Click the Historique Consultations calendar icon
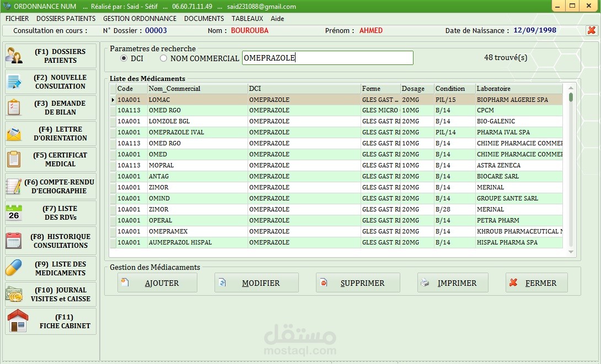The image size is (601, 364). (x=14, y=241)
